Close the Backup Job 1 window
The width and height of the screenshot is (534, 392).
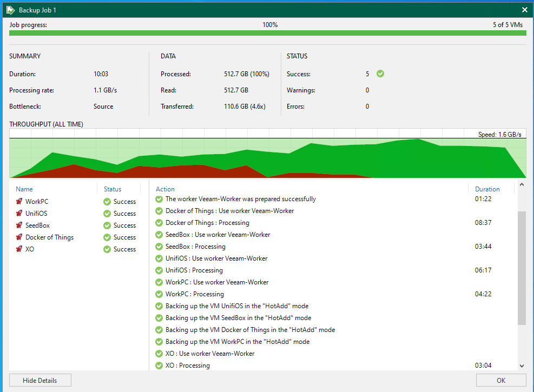[x=524, y=10]
